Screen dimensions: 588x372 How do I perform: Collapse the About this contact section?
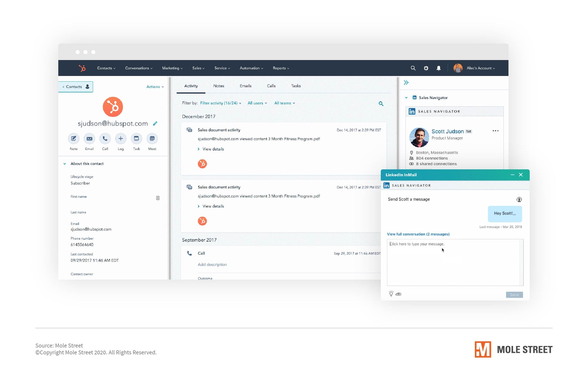click(65, 163)
